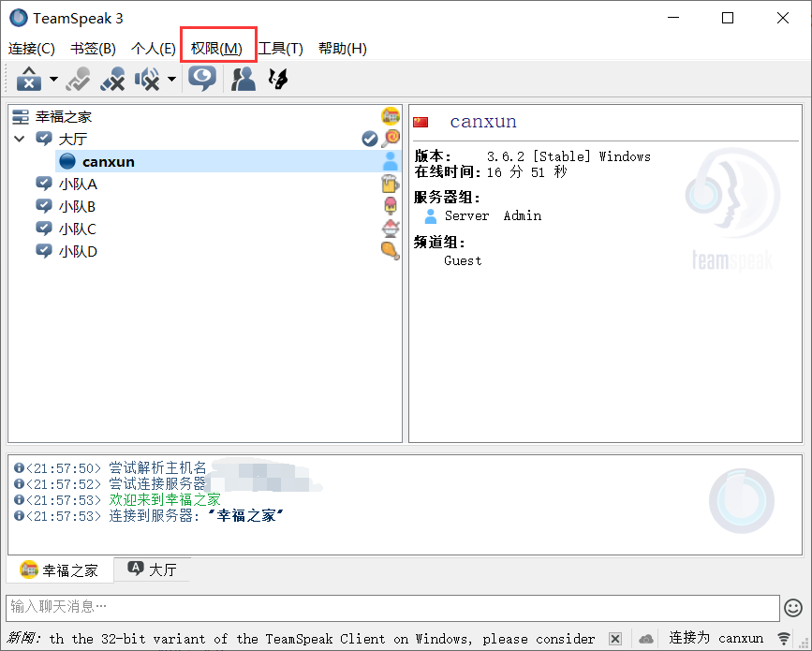Click the lollipop icon on the 大厅 row
The width and height of the screenshot is (812, 651).
click(391, 139)
